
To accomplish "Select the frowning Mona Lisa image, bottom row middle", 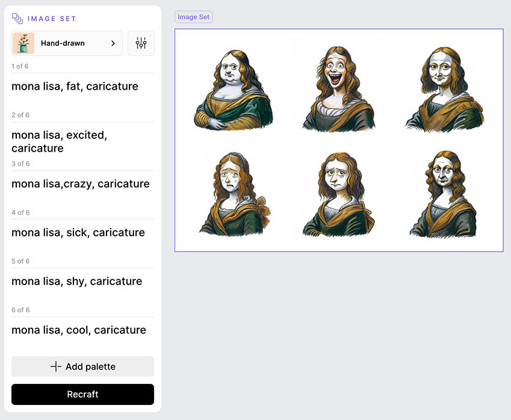I will [x=338, y=194].
